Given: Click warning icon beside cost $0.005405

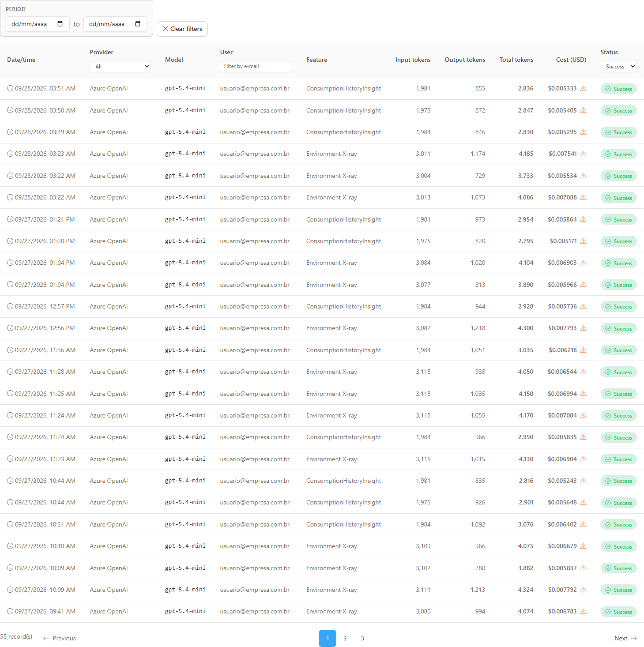Looking at the screenshot, I should (x=583, y=110).
